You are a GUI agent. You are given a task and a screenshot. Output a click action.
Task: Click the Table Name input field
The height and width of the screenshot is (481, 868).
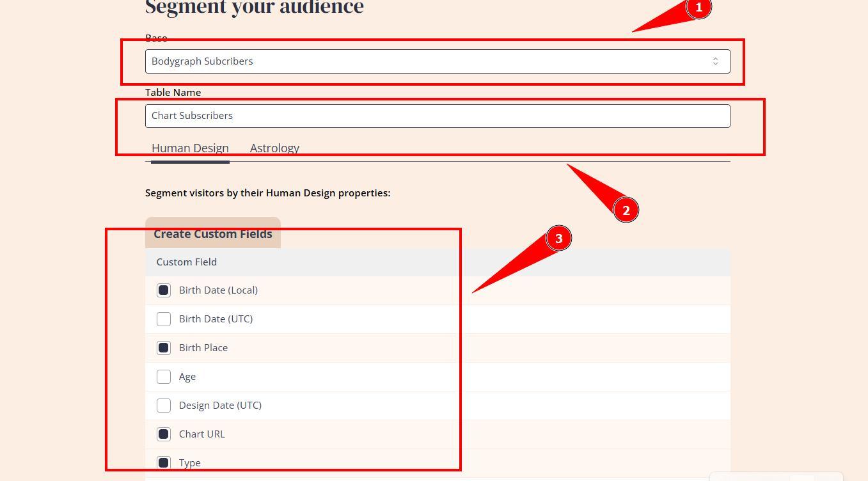click(437, 116)
